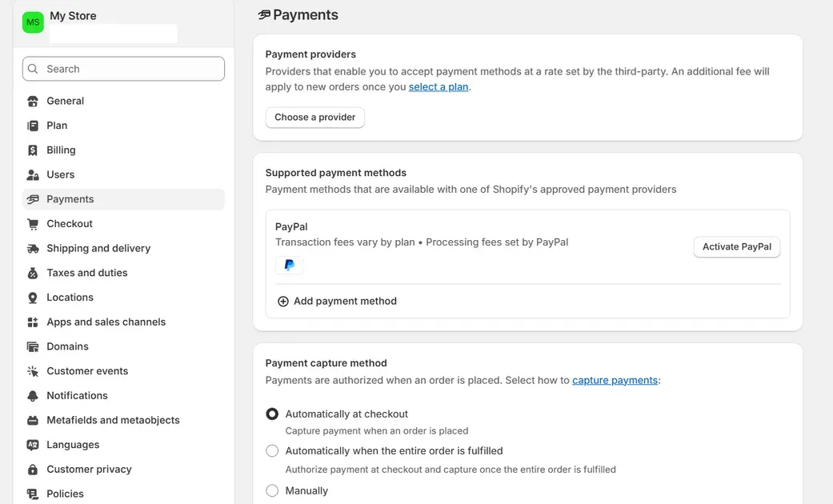The height and width of the screenshot is (504, 833).
Task: Select the Locations pin icon
Action: [32, 297]
